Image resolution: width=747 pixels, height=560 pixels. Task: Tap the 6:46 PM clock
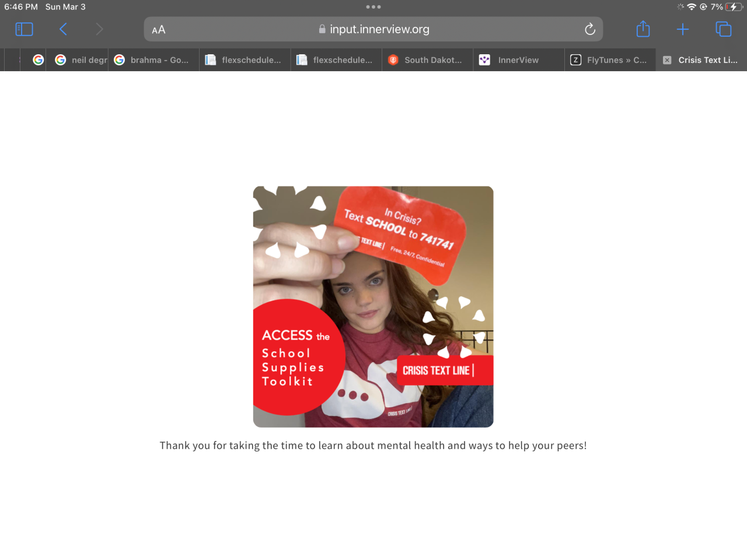21,7
